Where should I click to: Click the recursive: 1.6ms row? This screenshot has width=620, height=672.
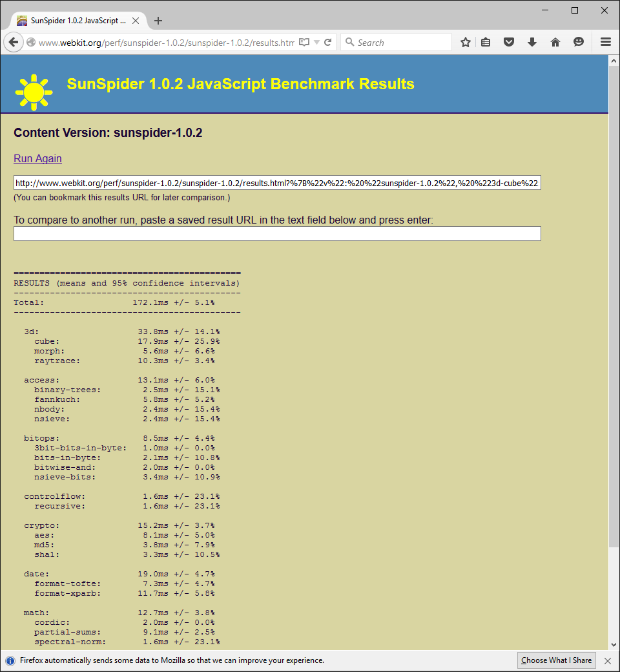coord(127,506)
